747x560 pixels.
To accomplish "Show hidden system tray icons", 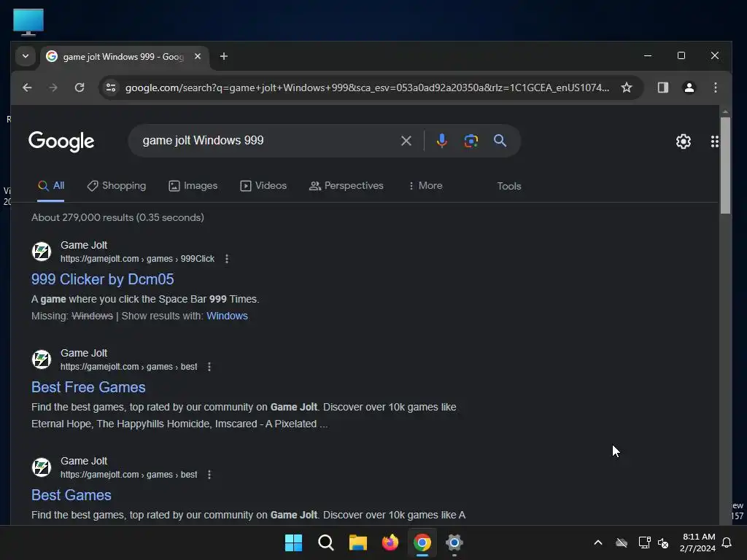I will click(598, 542).
